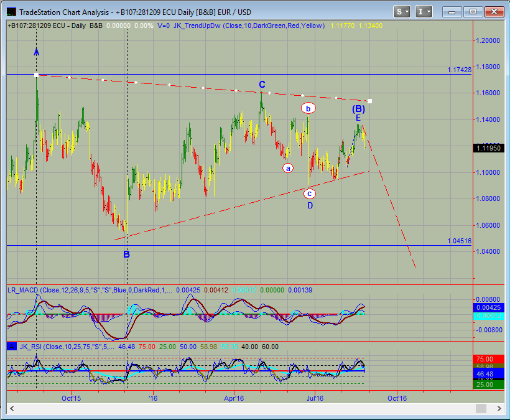Click the yellow value 1.13400 in header
The height and width of the screenshot is (420, 510).
pyautogui.click(x=371, y=26)
